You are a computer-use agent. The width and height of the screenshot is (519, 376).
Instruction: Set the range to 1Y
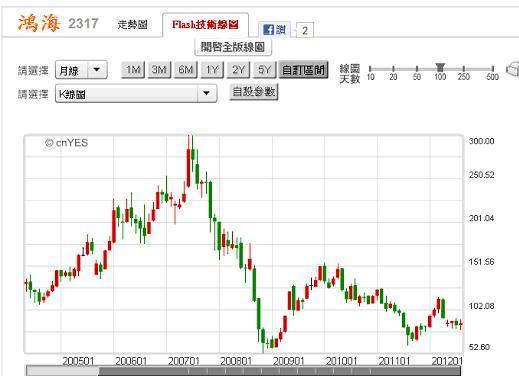(x=212, y=70)
